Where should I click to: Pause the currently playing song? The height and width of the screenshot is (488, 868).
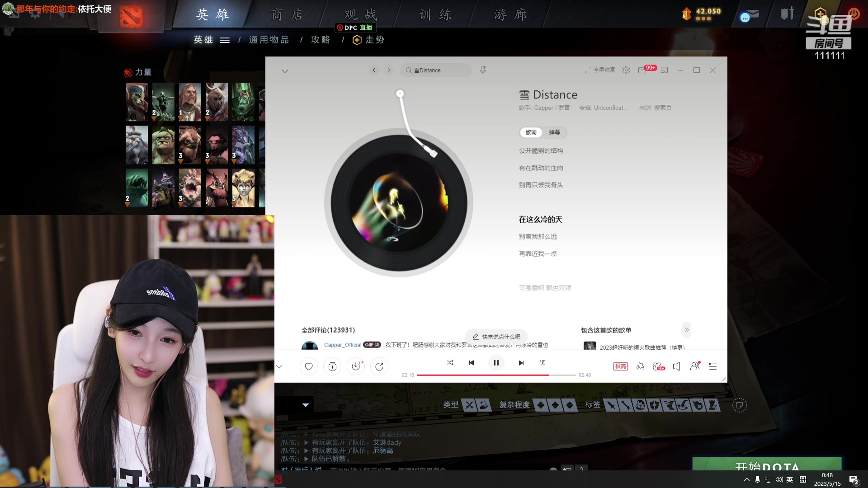pyautogui.click(x=496, y=362)
